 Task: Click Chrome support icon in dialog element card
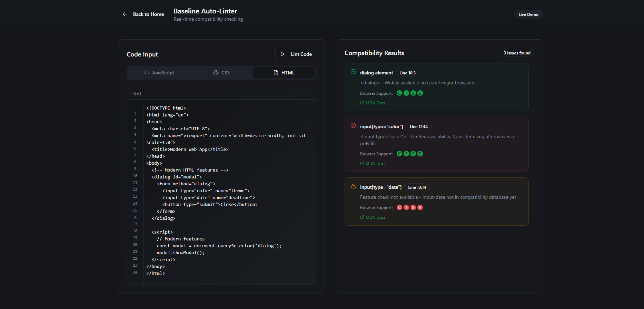click(399, 93)
